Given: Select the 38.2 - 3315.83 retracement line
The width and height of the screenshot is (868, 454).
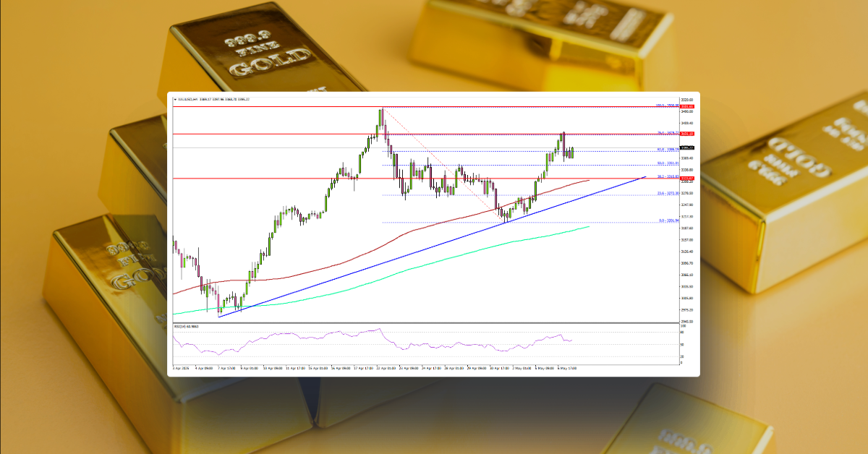Looking at the screenshot, I should click(x=664, y=176).
